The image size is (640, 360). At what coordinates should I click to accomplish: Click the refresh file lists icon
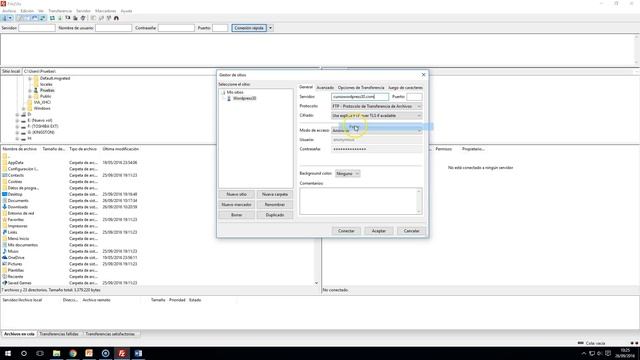(x=52, y=18)
